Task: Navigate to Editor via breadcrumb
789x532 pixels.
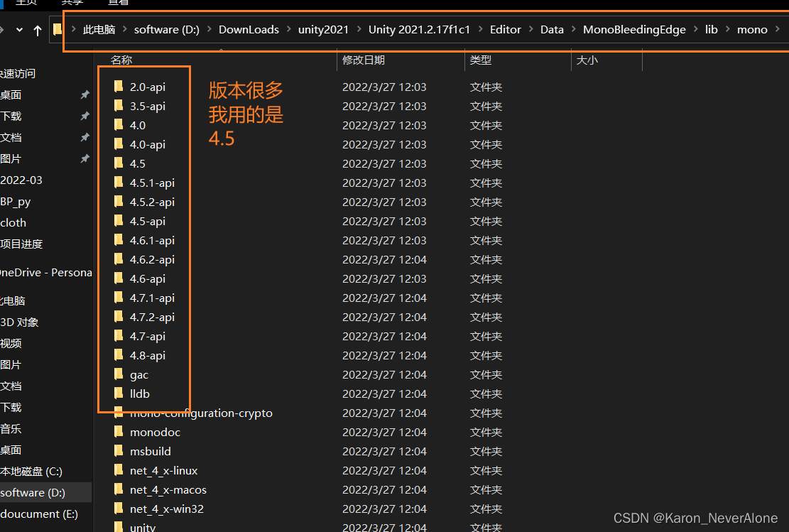Action: click(505, 30)
